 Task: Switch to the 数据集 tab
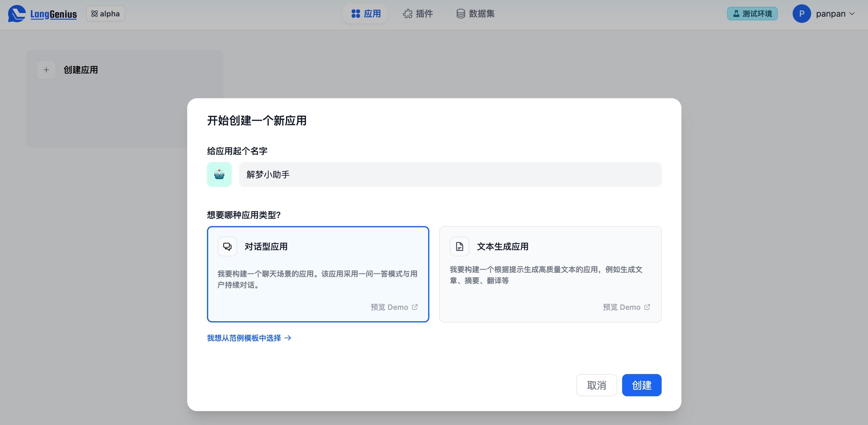pos(475,14)
